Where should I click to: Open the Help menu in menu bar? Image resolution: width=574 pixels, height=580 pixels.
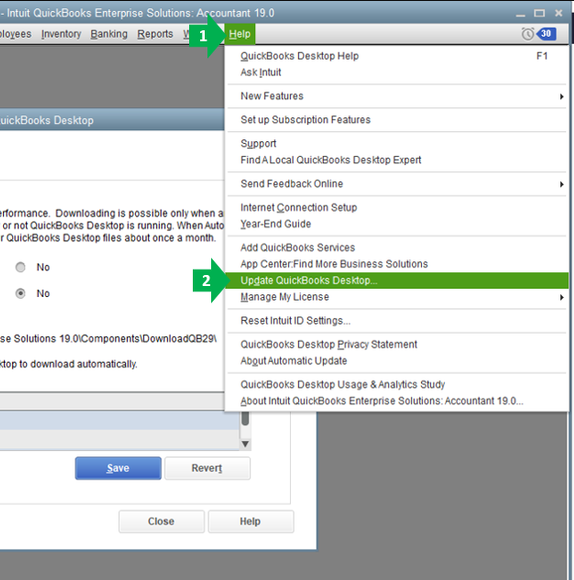pos(240,34)
